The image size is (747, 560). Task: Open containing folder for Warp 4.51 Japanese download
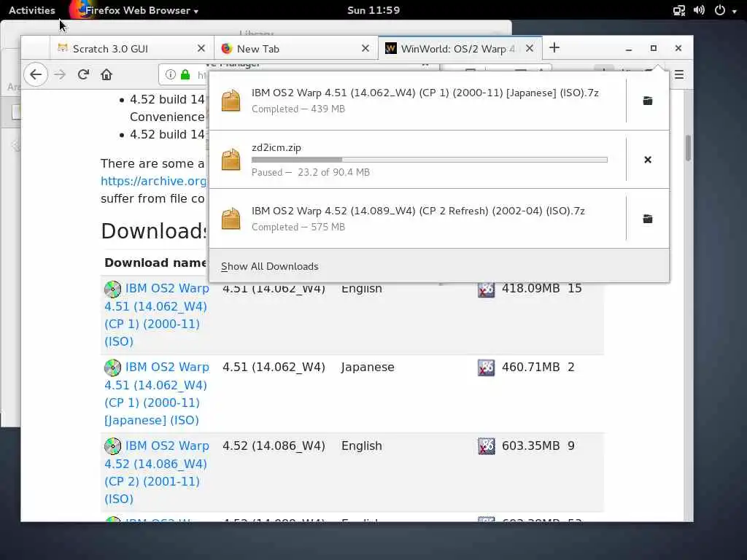648,101
